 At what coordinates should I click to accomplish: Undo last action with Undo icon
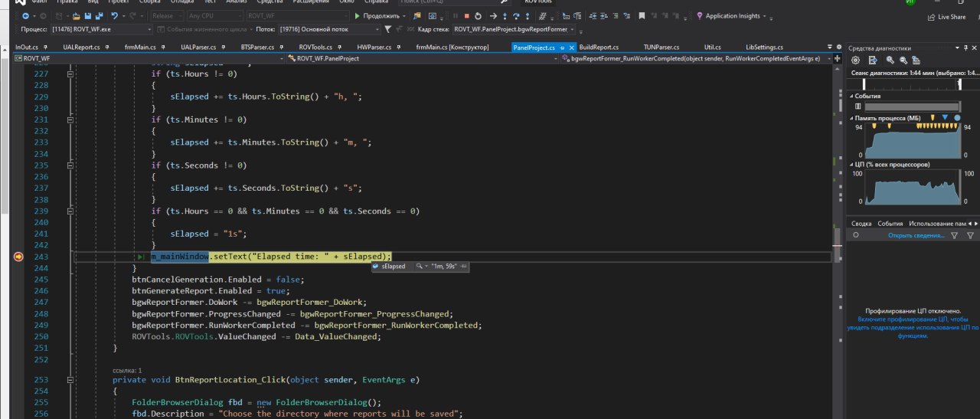click(x=114, y=16)
